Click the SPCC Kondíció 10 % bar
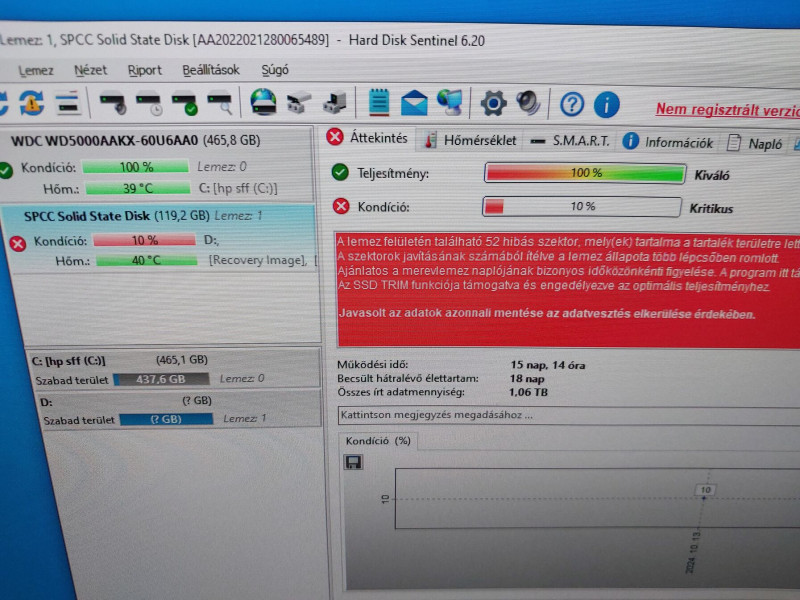This screenshot has width=800, height=600. point(145,240)
